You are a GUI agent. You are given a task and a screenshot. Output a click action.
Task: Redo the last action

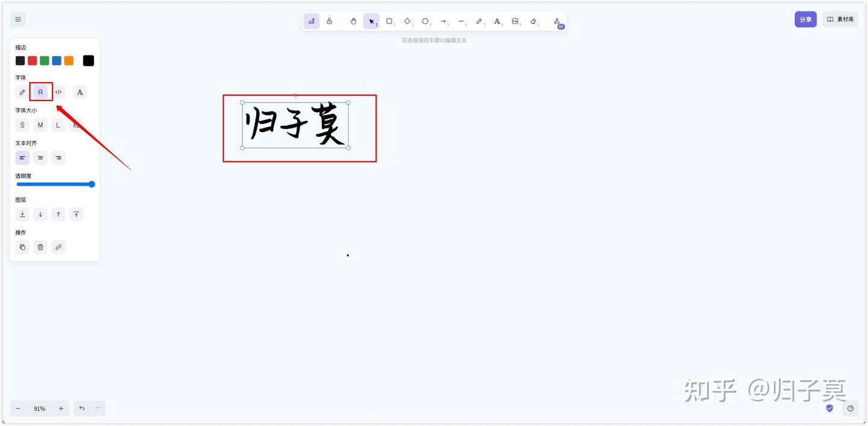click(x=98, y=409)
